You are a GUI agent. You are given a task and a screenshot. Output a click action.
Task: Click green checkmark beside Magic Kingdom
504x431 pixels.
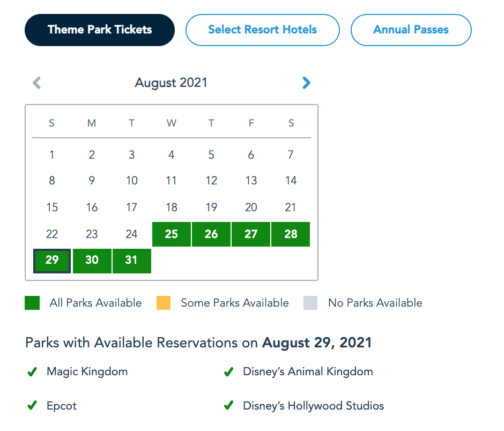32,371
